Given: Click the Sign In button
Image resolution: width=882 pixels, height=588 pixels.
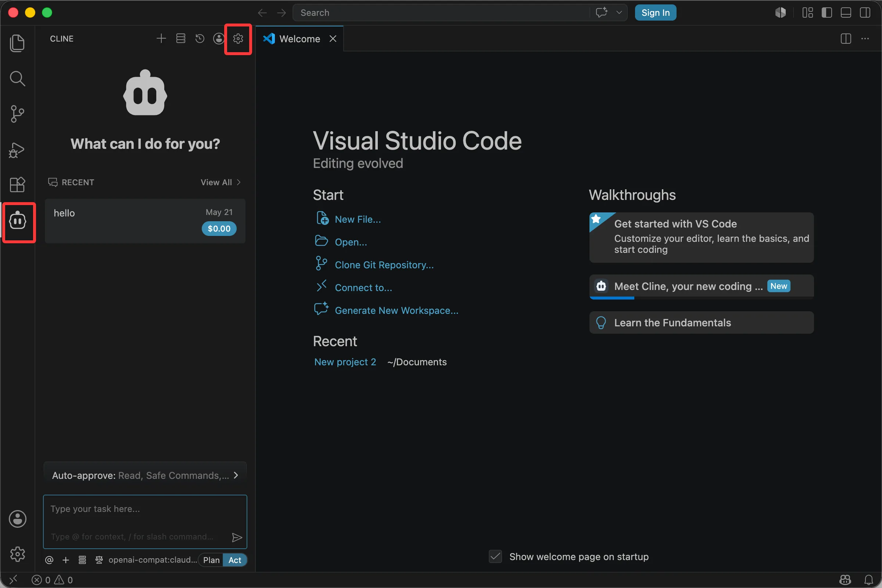Looking at the screenshot, I should coord(656,13).
